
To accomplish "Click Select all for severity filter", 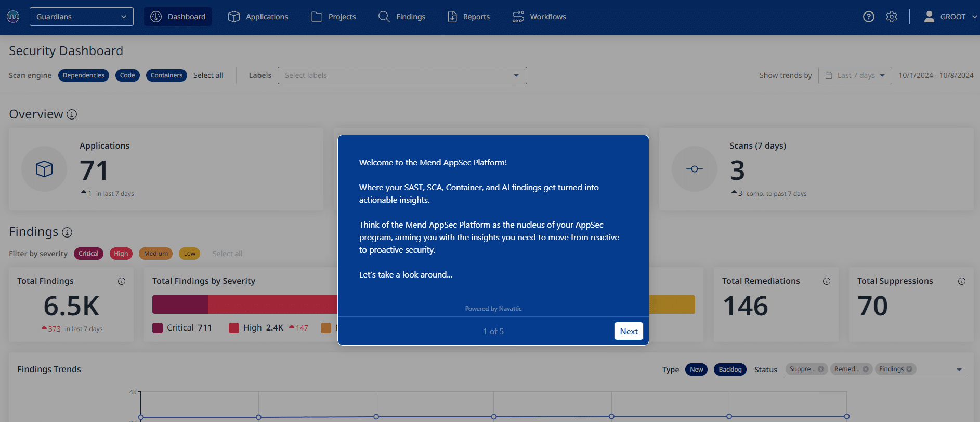I will click(x=228, y=254).
